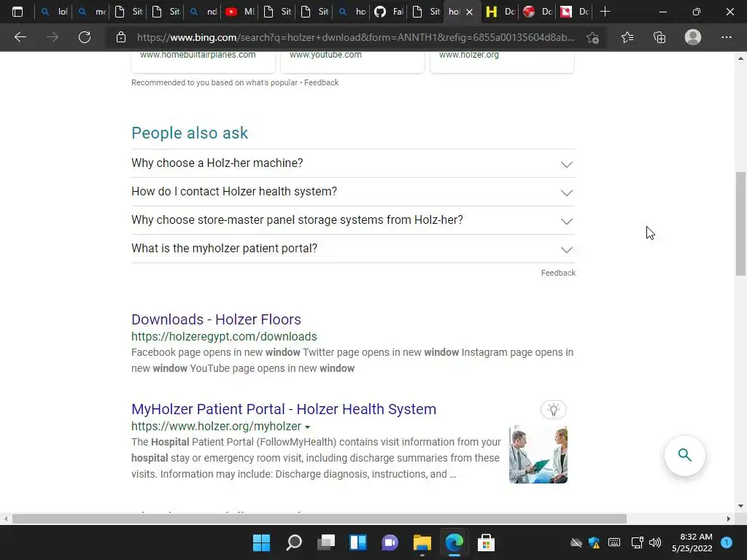The height and width of the screenshot is (560, 747).
Task: Open www.youtube.com recommended card
Action: coord(352,62)
